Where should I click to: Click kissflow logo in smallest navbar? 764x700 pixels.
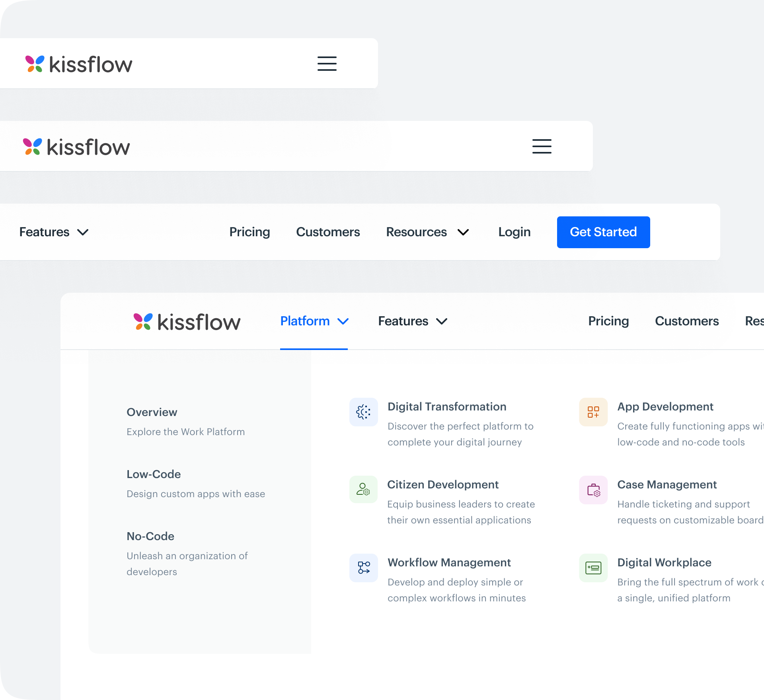[79, 64]
